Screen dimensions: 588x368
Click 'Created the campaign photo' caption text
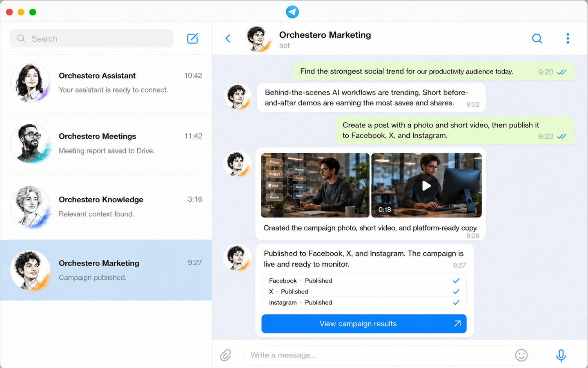370,228
